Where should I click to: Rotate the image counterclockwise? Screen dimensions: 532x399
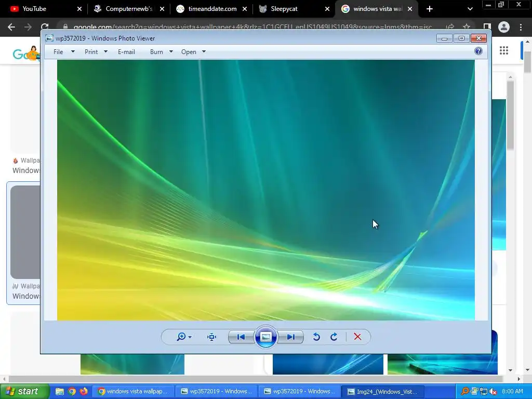pos(316,337)
